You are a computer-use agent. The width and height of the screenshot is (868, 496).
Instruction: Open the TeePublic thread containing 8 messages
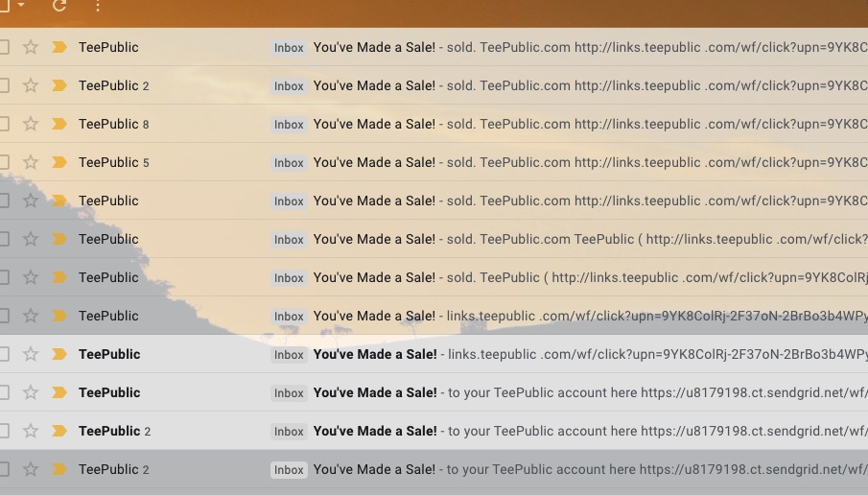pyautogui.click(x=575, y=124)
